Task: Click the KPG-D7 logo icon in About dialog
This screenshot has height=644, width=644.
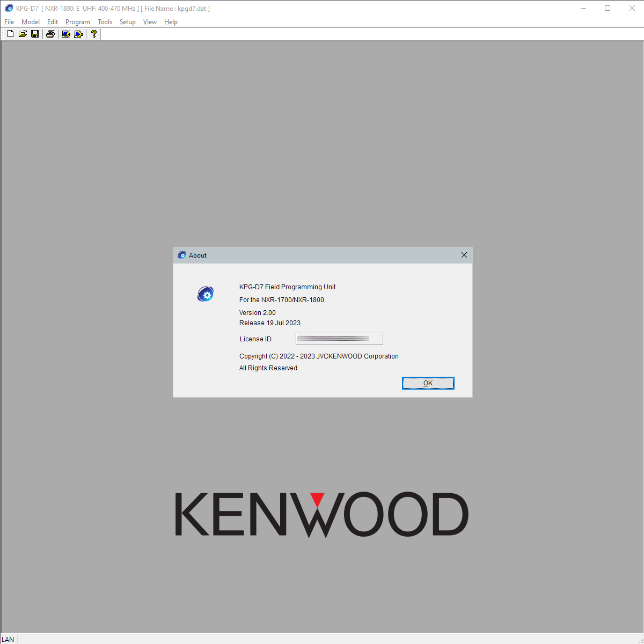Action: click(206, 294)
